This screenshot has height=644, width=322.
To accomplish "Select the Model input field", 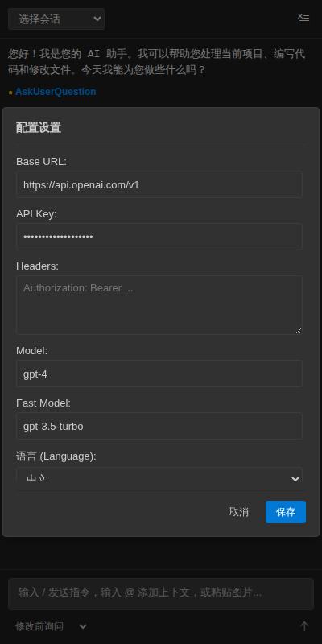I will pyautogui.click(x=159, y=374).
